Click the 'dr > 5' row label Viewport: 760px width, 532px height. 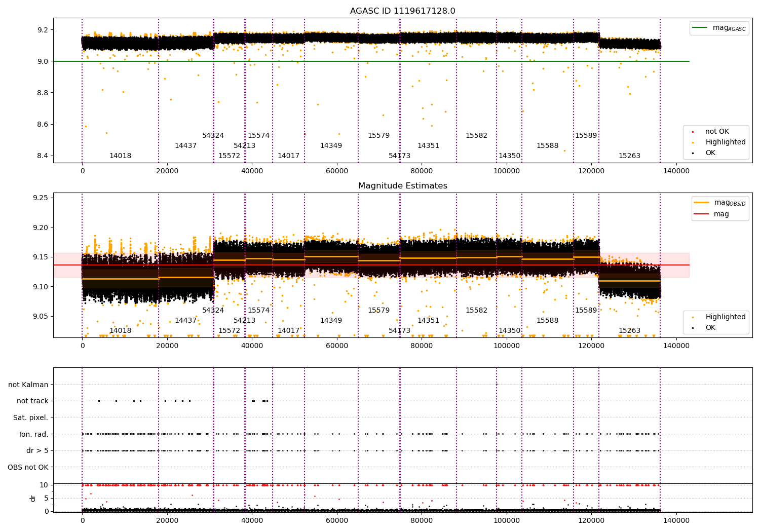(x=37, y=450)
